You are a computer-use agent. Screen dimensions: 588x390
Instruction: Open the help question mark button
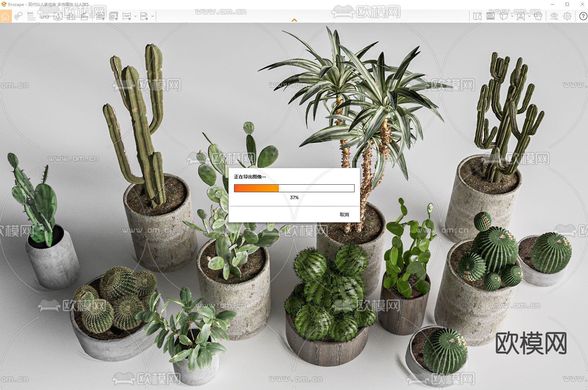pyautogui.click(x=583, y=16)
